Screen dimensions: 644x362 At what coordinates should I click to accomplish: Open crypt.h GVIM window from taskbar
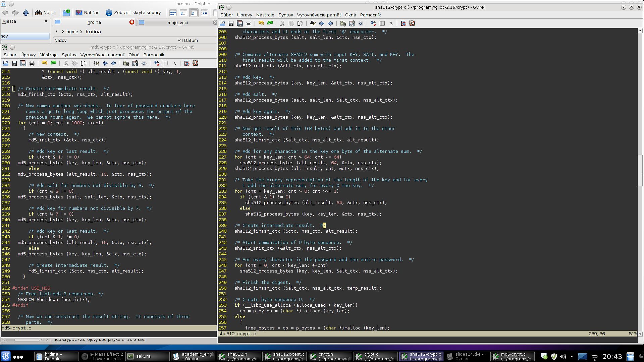click(x=330, y=356)
